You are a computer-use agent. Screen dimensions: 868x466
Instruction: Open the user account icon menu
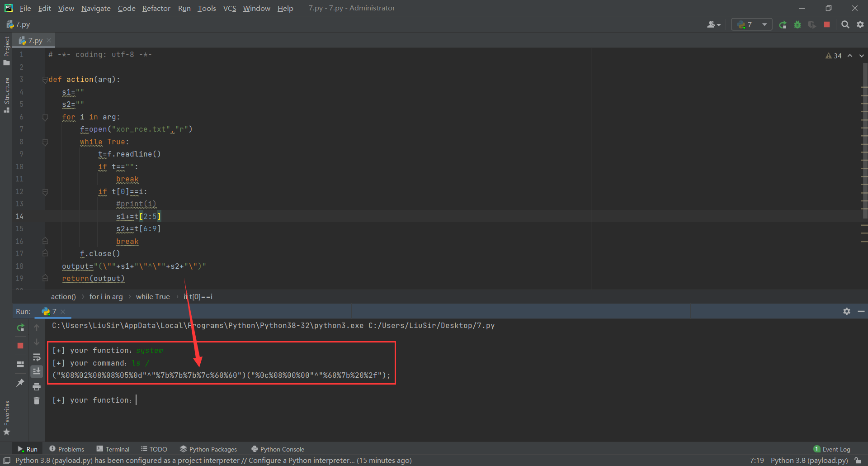point(714,25)
